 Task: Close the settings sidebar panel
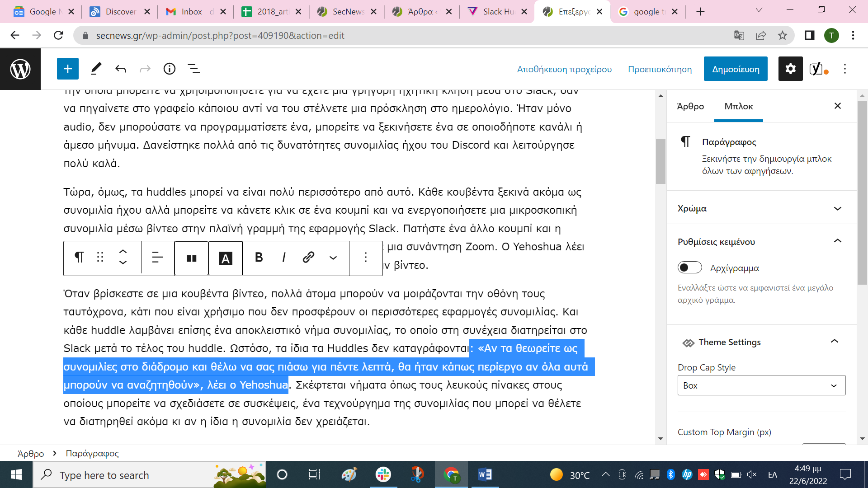838,106
